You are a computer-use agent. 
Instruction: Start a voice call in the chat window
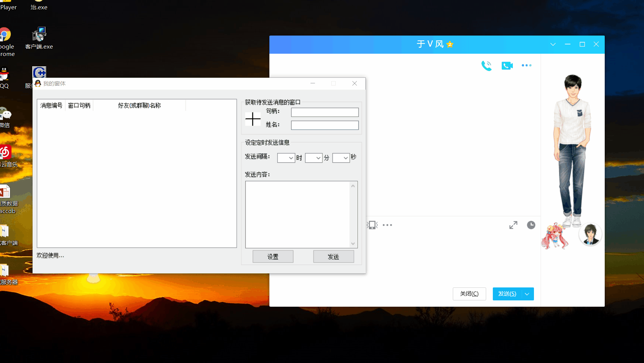487,65
